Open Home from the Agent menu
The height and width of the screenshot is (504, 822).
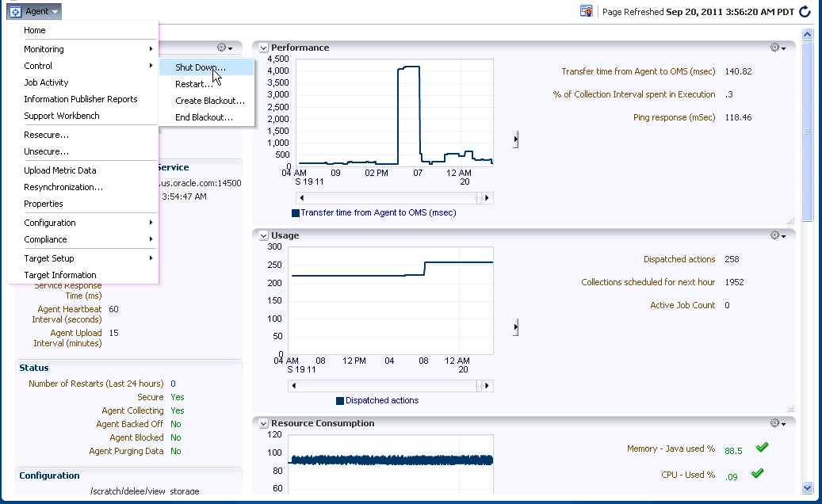(x=82, y=30)
